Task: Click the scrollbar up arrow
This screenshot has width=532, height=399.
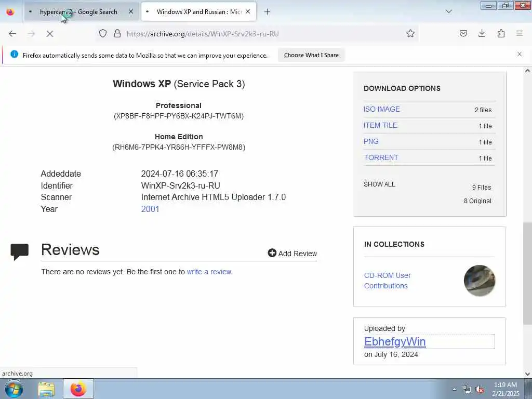Action: (527, 71)
